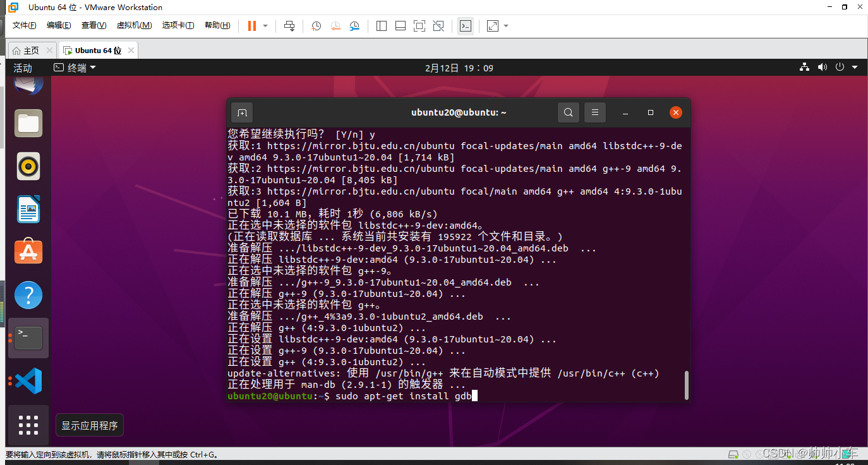Click the prompt text ubuntu20@ubuntu
Viewport: 868px width, 465px height.
click(270, 396)
